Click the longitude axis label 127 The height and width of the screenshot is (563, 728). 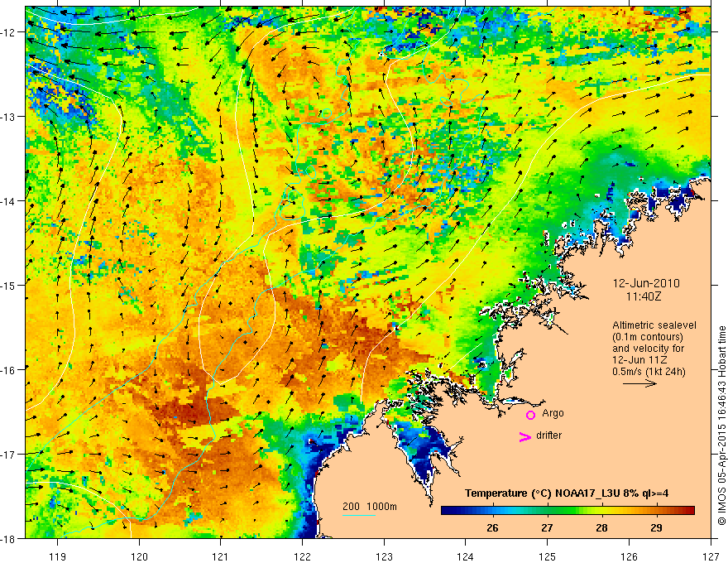tap(711, 556)
